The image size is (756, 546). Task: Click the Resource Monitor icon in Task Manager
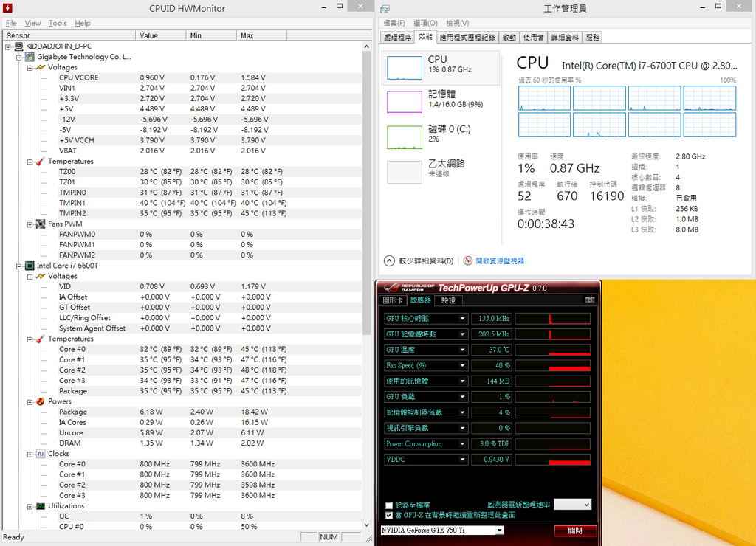click(467, 260)
